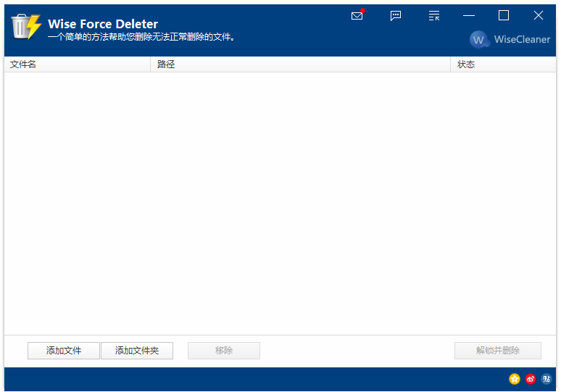Click the Wise Force Deleter title text
561x392 pixels.
(x=103, y=24)
